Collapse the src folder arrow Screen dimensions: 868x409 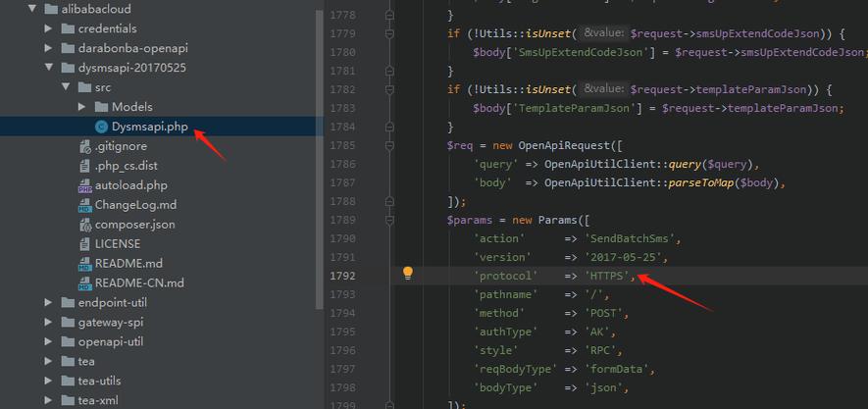[66, 87]
